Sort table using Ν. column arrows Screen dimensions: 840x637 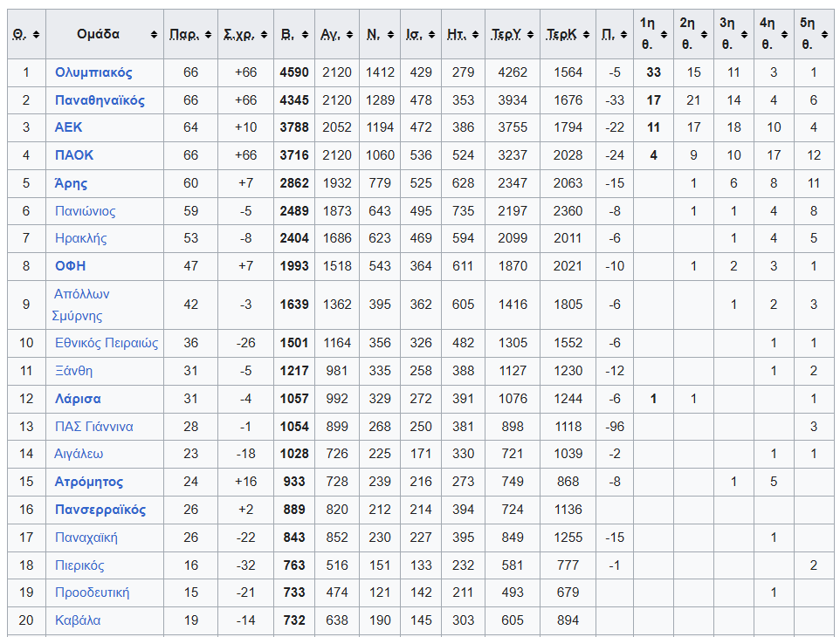[389, 35]
